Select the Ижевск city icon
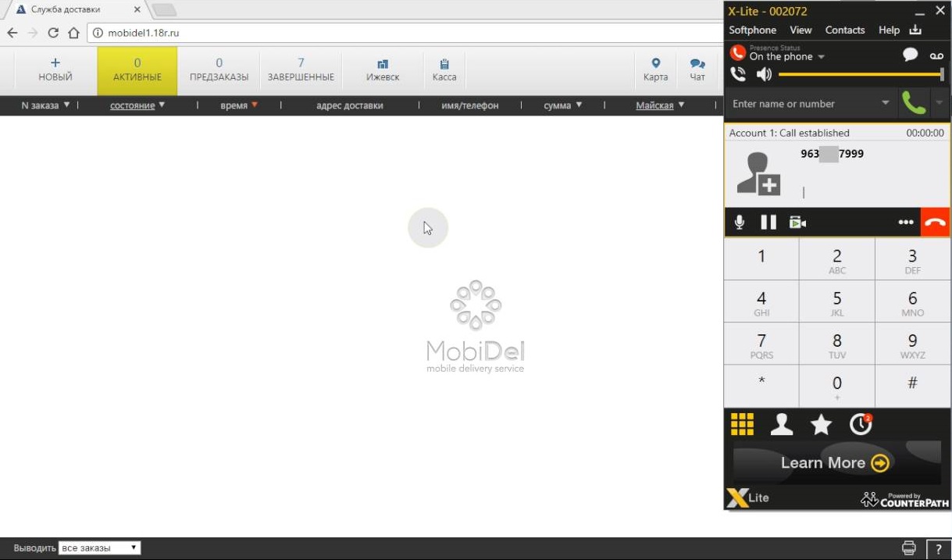This screenshot has height=560, width=952. (383, 70)
